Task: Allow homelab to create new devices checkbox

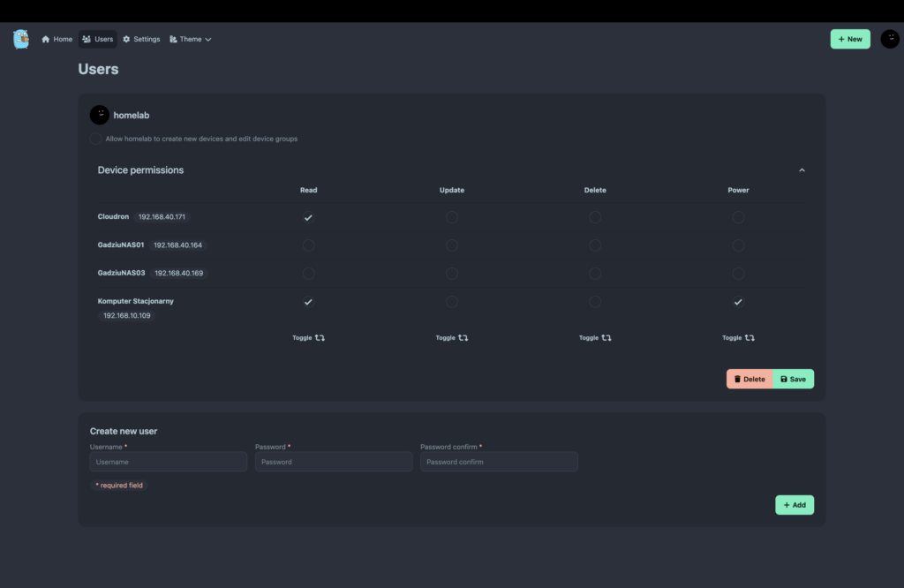Action: click(x=96, y=139)
